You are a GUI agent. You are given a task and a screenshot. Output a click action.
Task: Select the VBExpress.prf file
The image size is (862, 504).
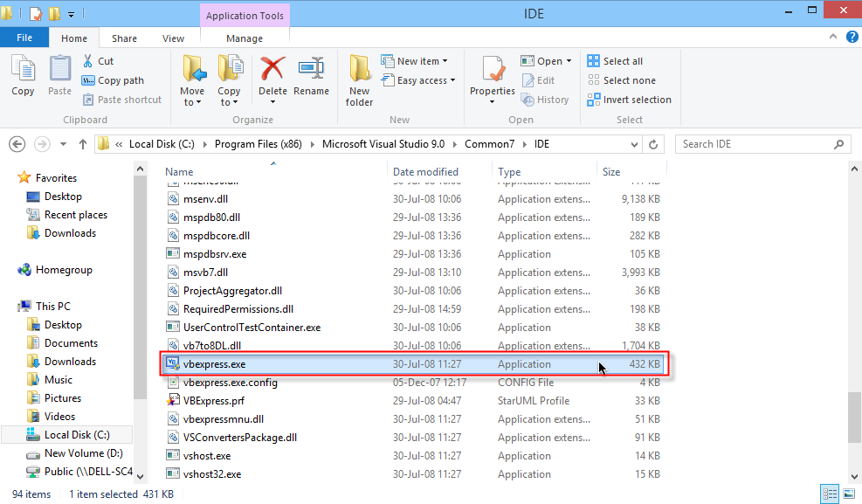pyautogui.click(x=213, y=401)
